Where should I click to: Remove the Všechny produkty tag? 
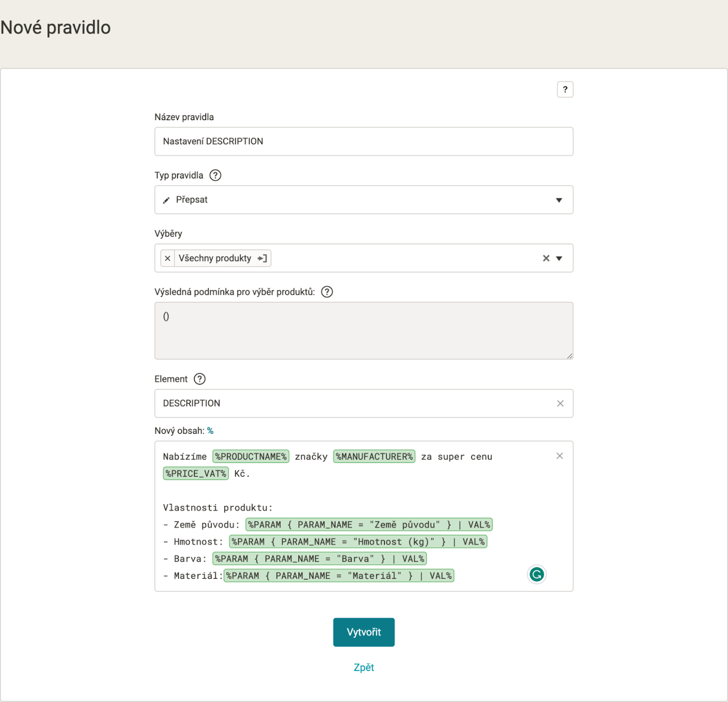click(x=167, y=258)
